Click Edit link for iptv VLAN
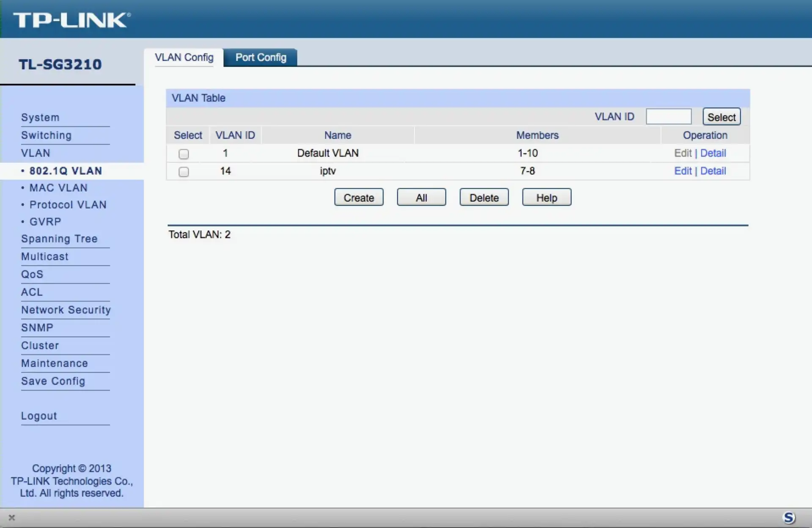 [x=683, y=171]
